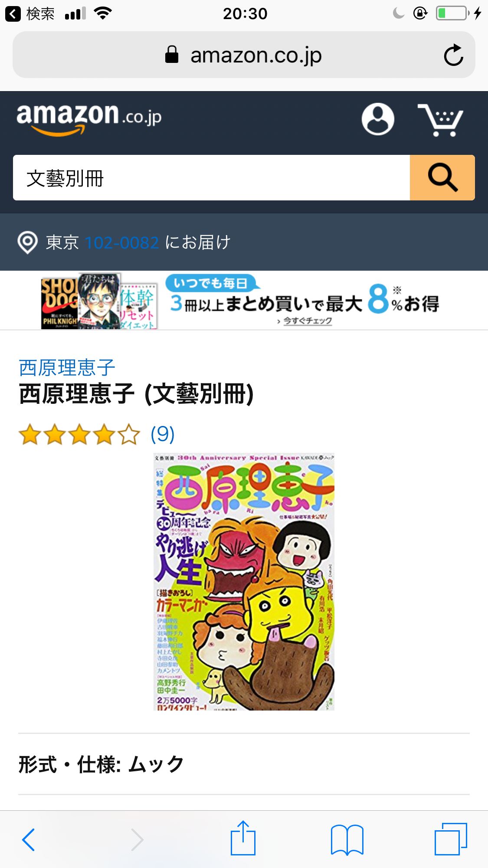
Task: Tap the Safari share icon
Action: click(x=243, y=838)
